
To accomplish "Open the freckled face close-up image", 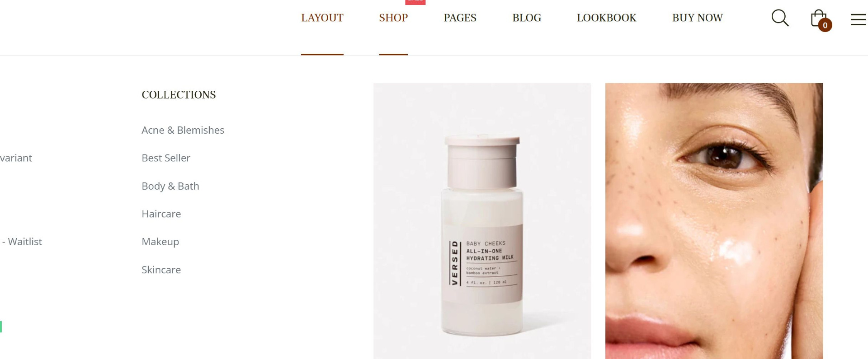I will coord(714,221).
